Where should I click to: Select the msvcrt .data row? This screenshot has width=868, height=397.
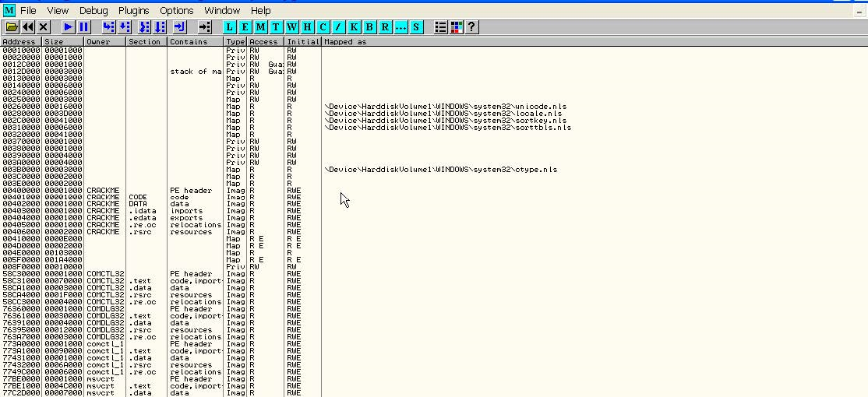pyautogui.click(x=434, y=392)
